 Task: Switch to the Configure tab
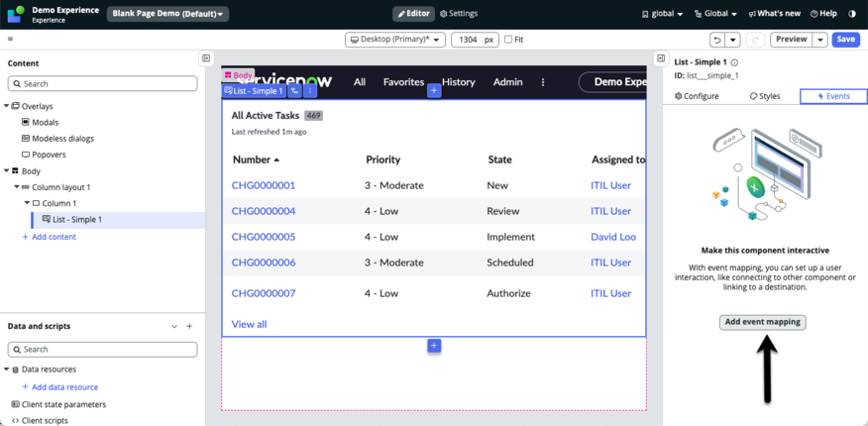pyautogui.click(x=697, y=96)
